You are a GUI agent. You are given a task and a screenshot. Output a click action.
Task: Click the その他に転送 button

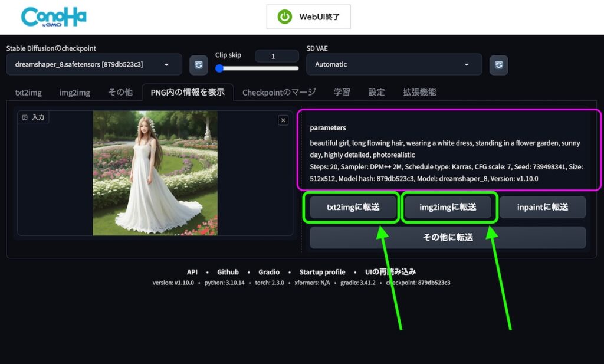pos(448,237)
